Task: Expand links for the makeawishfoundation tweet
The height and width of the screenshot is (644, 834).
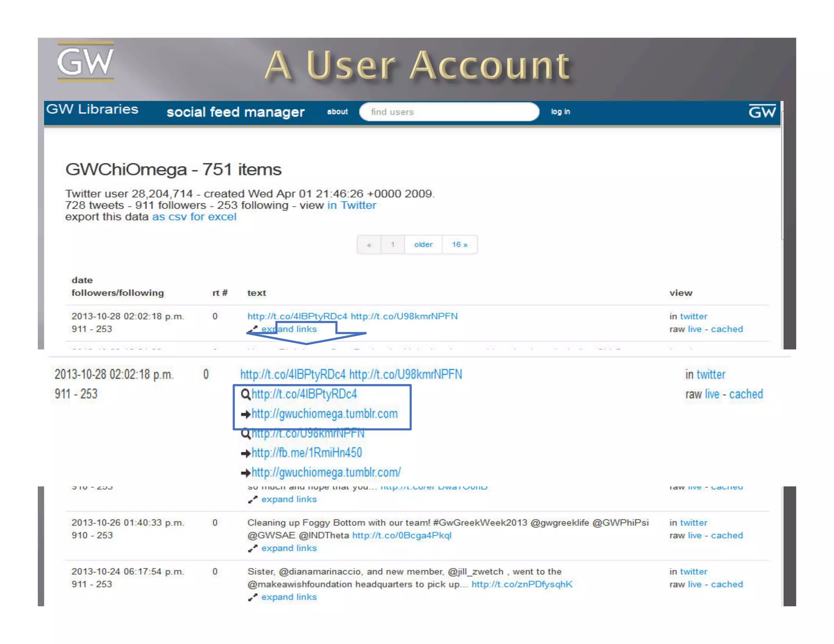Action: click(289, 597)
